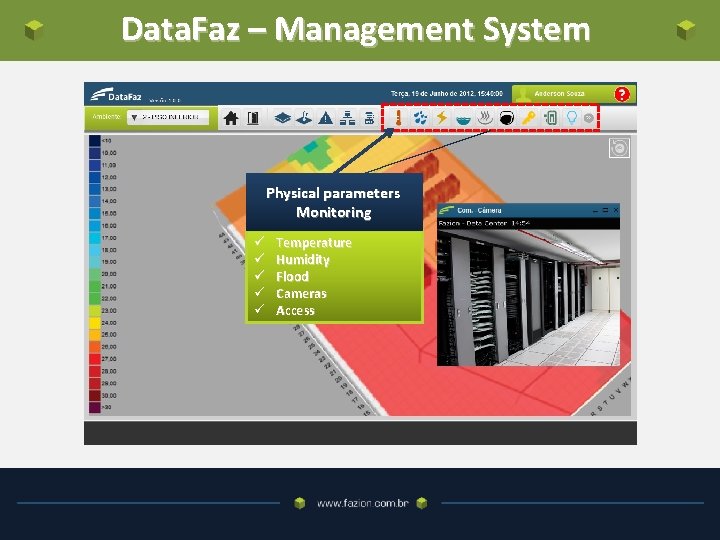Open the network topology icon
The image size is (720, 540).
click(347, 118)
